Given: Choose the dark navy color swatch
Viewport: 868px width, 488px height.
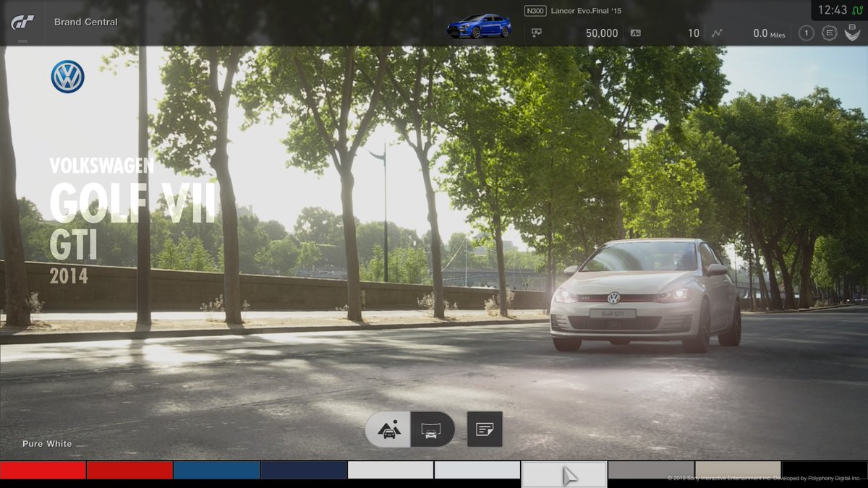Looking at the screenshot, I should tap(303, 470).
